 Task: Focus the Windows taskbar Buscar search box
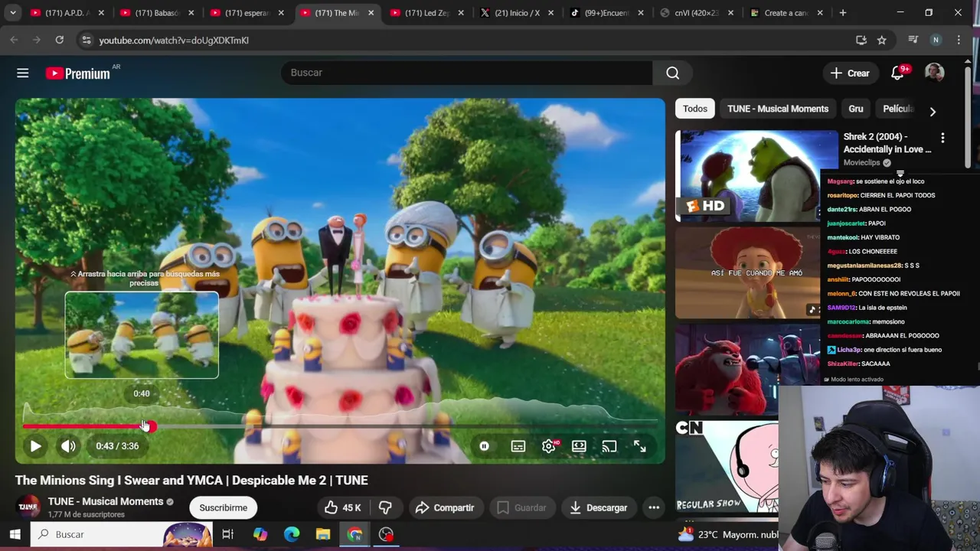122,534
